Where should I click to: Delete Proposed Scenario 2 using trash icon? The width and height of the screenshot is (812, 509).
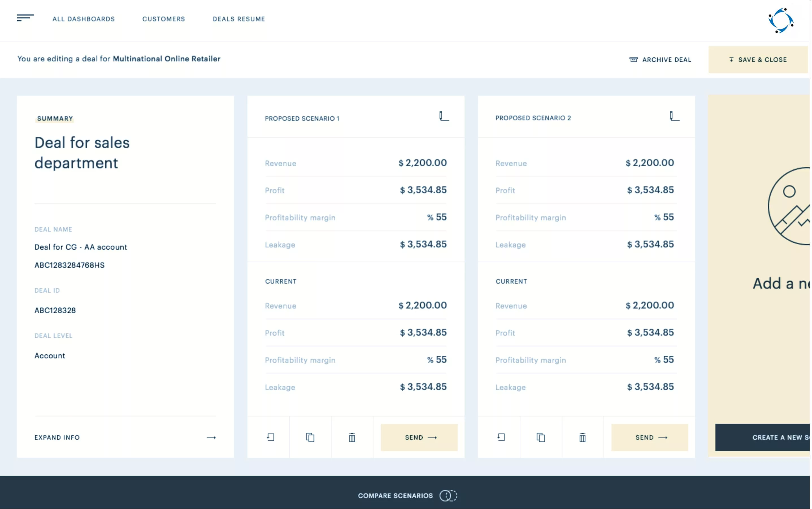tap(582, 437)
